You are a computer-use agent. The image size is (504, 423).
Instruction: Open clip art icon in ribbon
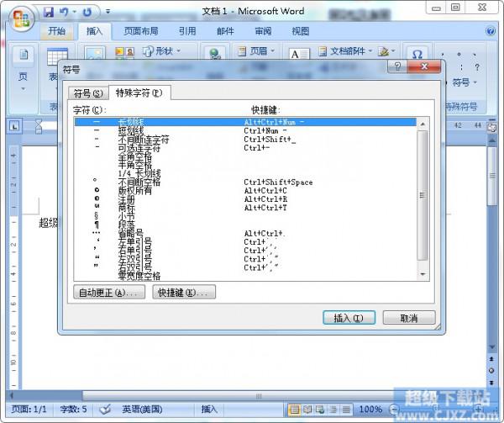point(124,51)
